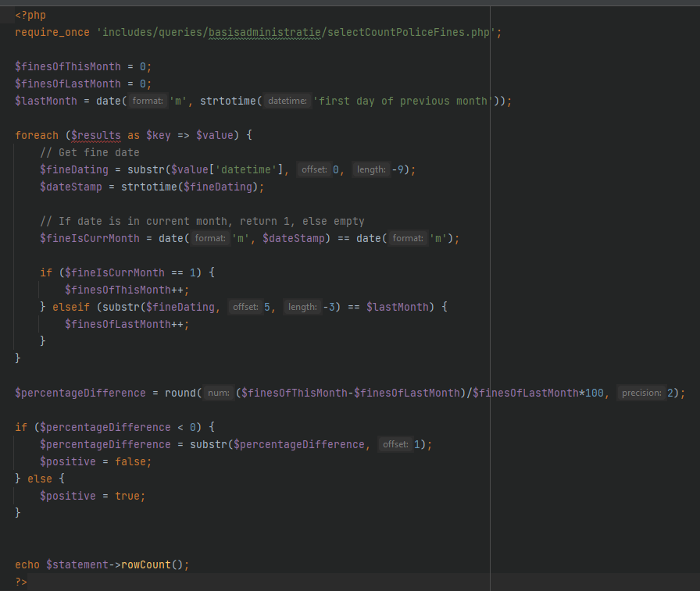700x591 pixels.
Task: Click the '// Get fine date' comment
Action: pos(89,152)
